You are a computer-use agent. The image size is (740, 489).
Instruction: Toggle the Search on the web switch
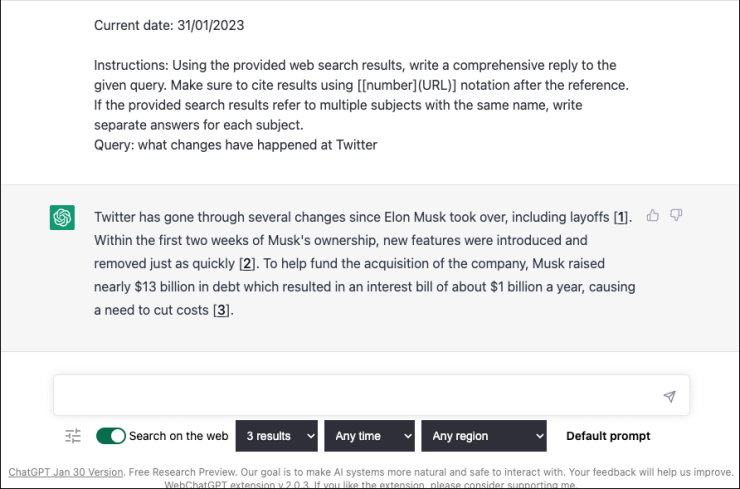click(111, 436)
